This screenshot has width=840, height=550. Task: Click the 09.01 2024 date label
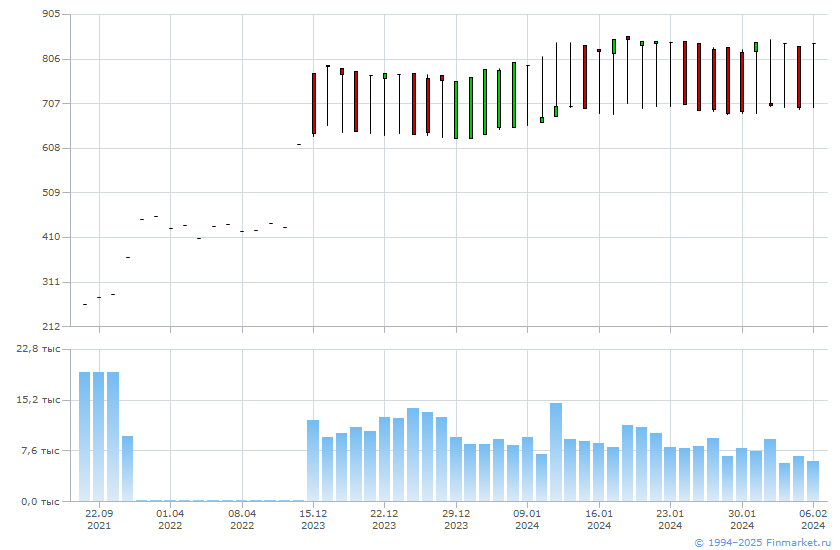[527, 519]
